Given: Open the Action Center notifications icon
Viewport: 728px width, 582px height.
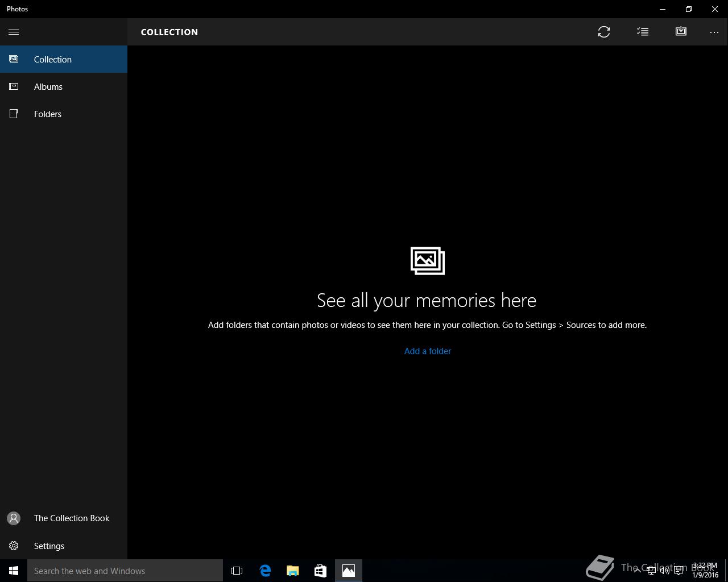Looking at the screenshot, I should click(679, 571).
